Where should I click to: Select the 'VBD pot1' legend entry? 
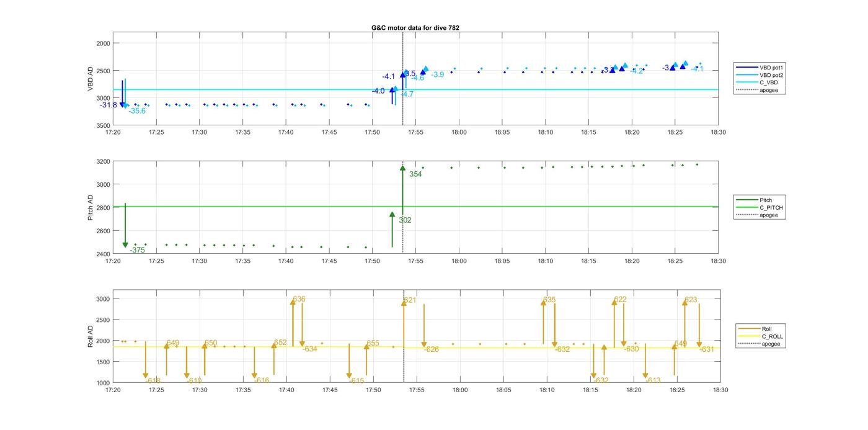pyautogui.click(x=760, y=67)
